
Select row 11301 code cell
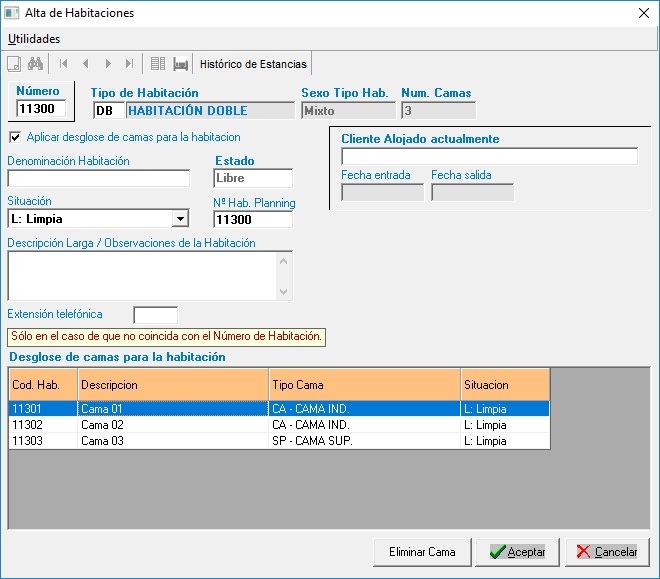tap(43, 409)
